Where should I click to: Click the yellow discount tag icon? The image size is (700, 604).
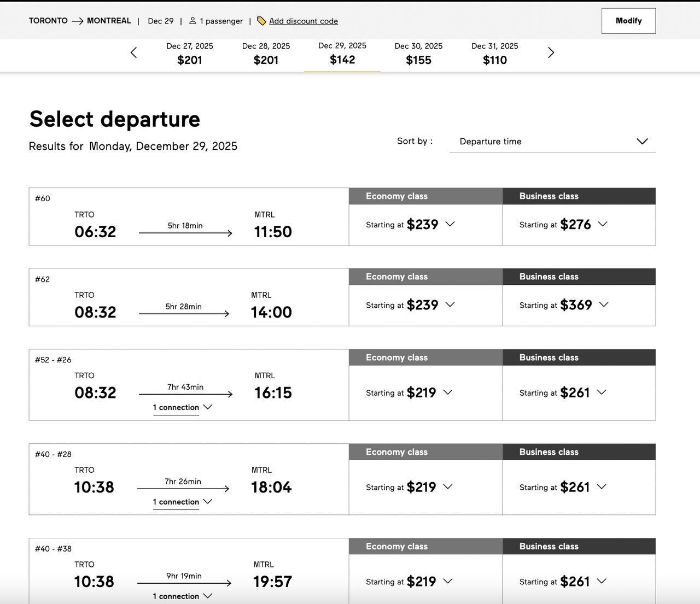(x=261, y=21)
